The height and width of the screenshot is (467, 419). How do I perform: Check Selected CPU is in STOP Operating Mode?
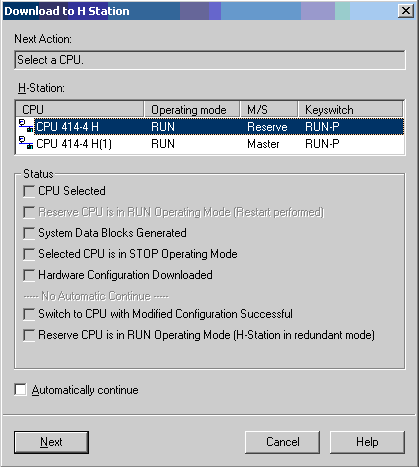(29, 254)
